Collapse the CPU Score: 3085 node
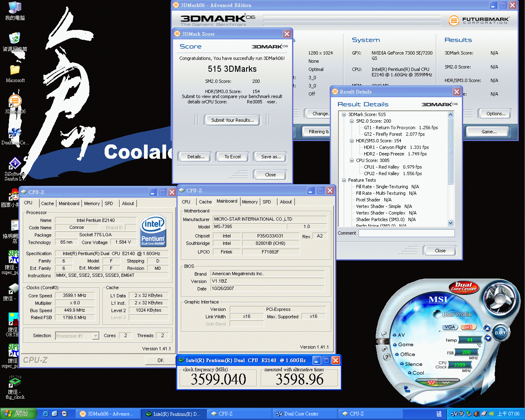This screenshot has height=420, width=525. (x=352, y=160)
